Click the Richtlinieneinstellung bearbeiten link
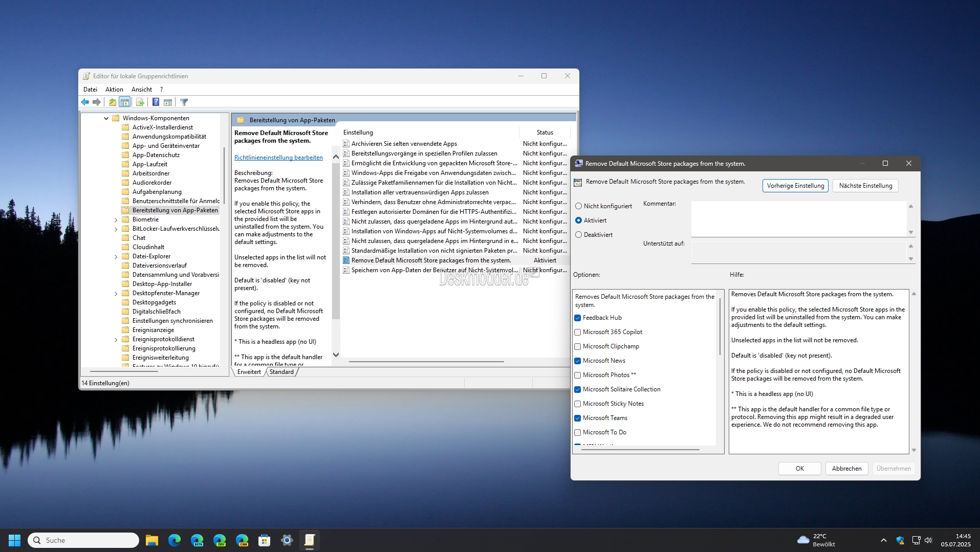Viewport: 980px width, 552px height. [x=278, y=158]
